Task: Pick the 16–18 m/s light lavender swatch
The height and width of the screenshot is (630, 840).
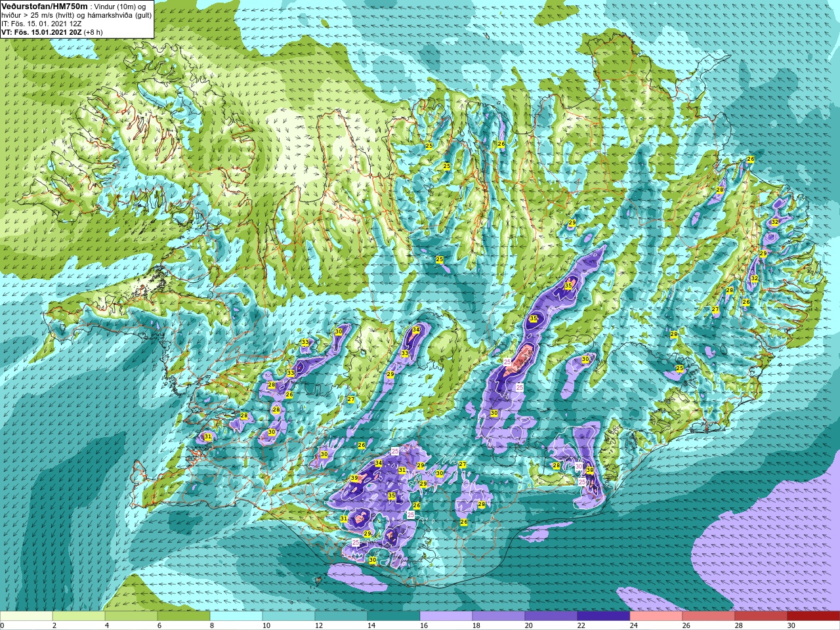Action: point(446,616)
